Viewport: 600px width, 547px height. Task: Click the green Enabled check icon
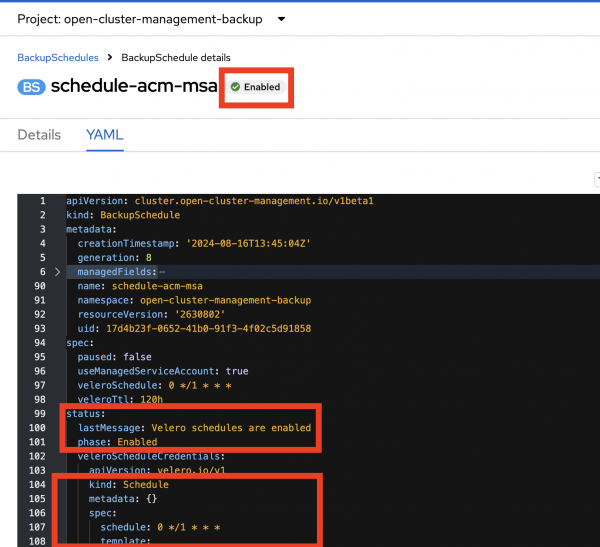(x=235, y=88)
